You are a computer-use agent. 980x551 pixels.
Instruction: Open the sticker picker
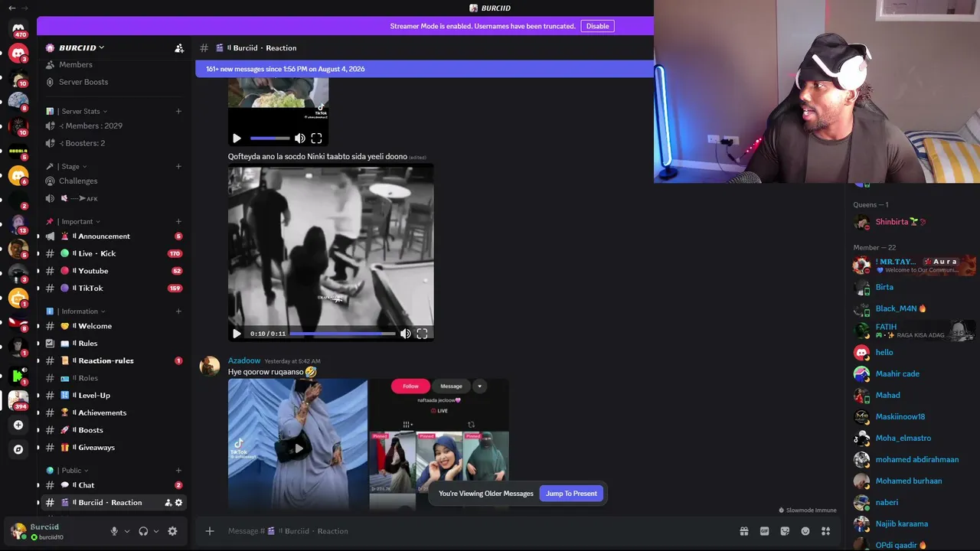tap(785, 531)
